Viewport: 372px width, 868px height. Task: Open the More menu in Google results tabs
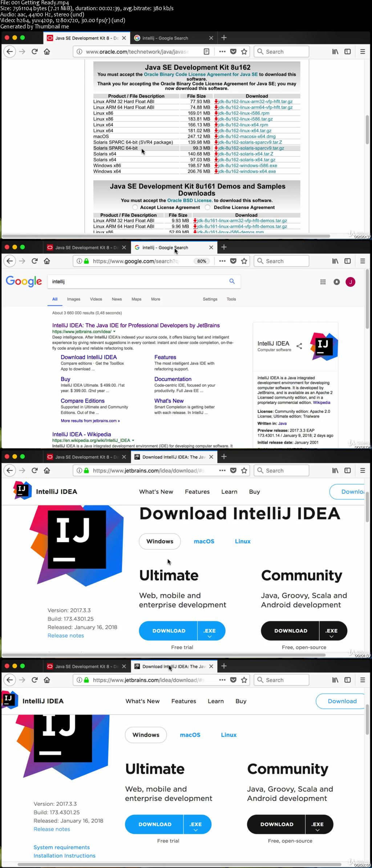(155, 299)
